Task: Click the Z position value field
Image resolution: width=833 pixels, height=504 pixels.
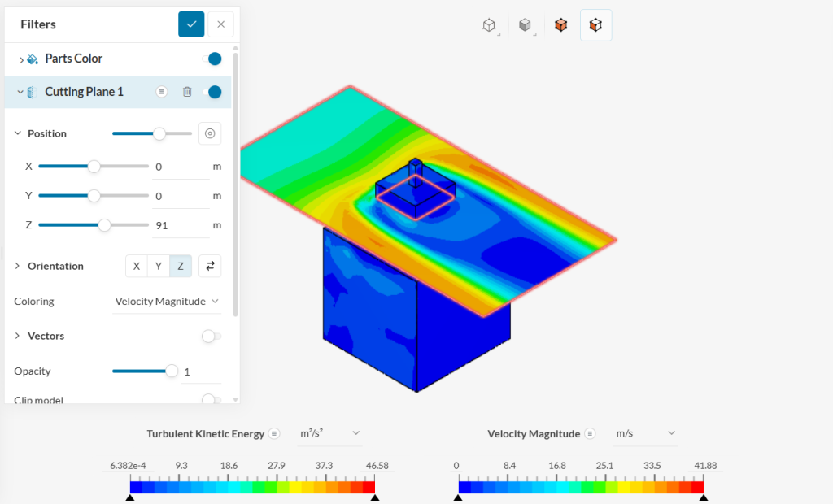Action: pyautogui.click(x=181, y=225)
